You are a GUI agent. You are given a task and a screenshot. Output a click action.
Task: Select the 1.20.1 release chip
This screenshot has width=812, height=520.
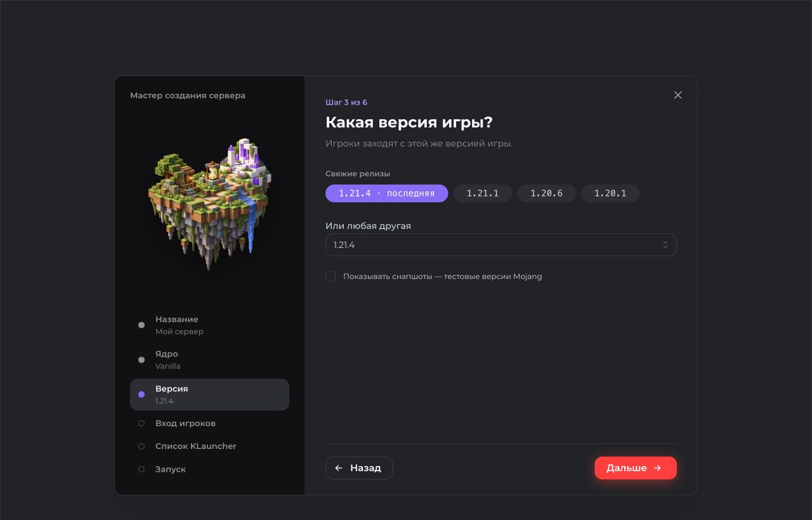(x=610, y=193)
